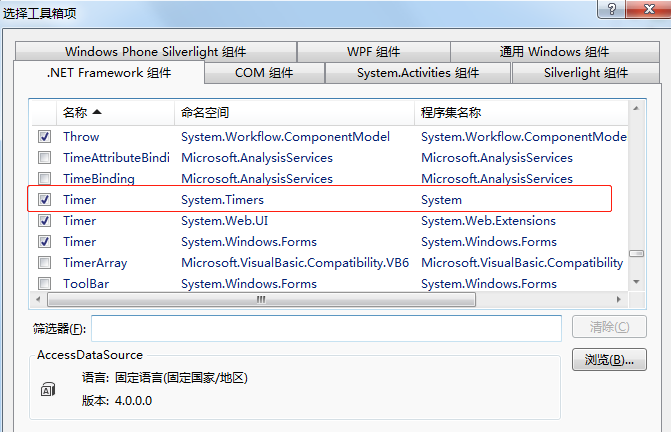The image size is (671, 432).
Task: Click the 浏览(B)... browse button
Action: [x=609, y=360]
